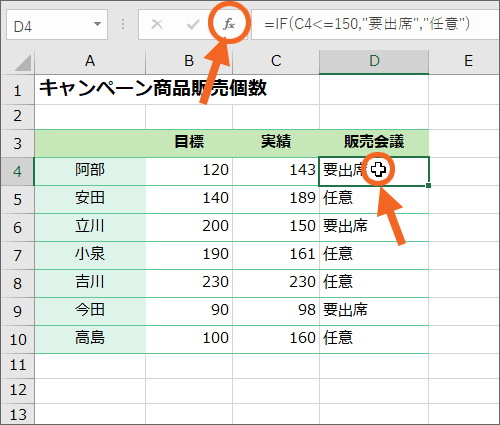Click the result cell with value 161
Image resolution: width=500 pixels, height=425 pixels.
[x=276, y=255]
